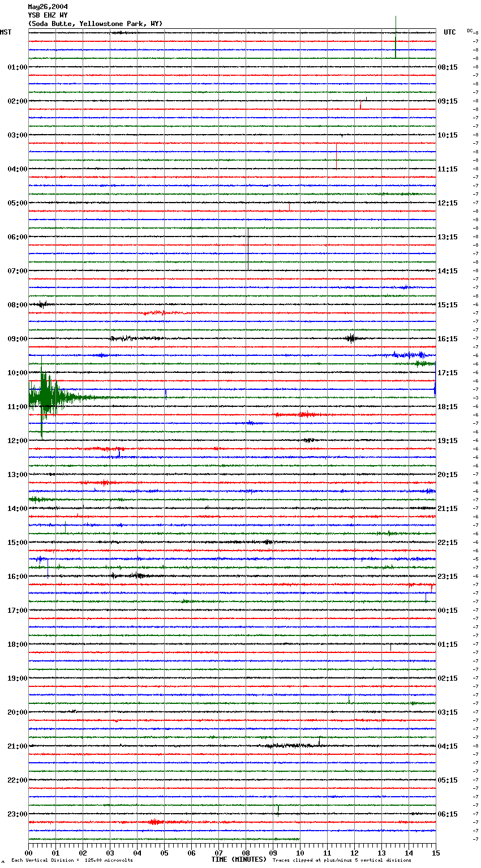Click the 10:15 UTC time label
Image resolution: width=481 pixels, height=868 pixels.
tap(448, 135)
